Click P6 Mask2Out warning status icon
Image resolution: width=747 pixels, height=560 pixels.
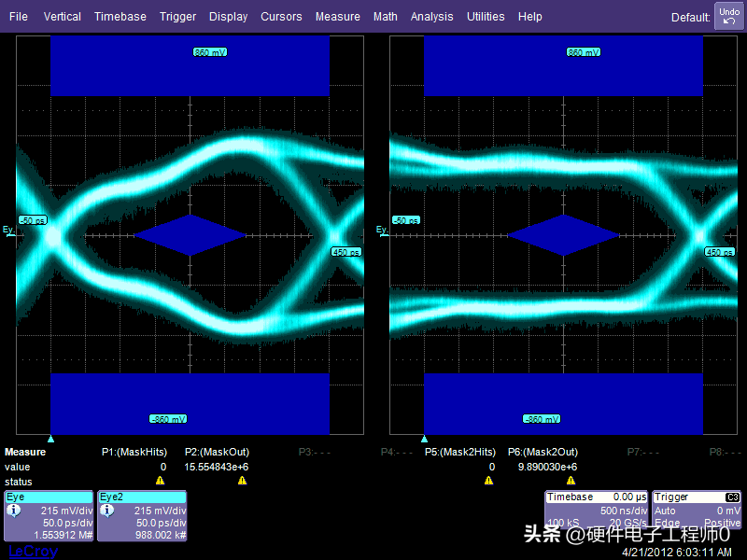tap(571, 481)
